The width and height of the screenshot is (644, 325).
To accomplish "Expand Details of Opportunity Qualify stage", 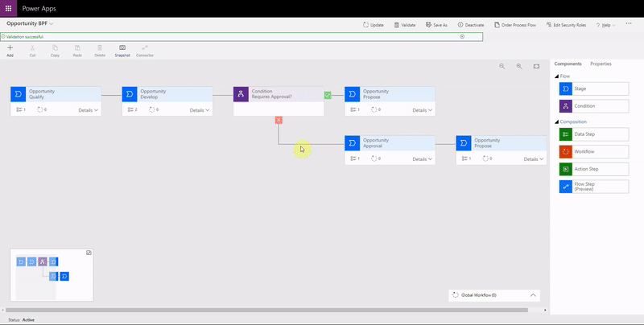I will click(88, 110).
